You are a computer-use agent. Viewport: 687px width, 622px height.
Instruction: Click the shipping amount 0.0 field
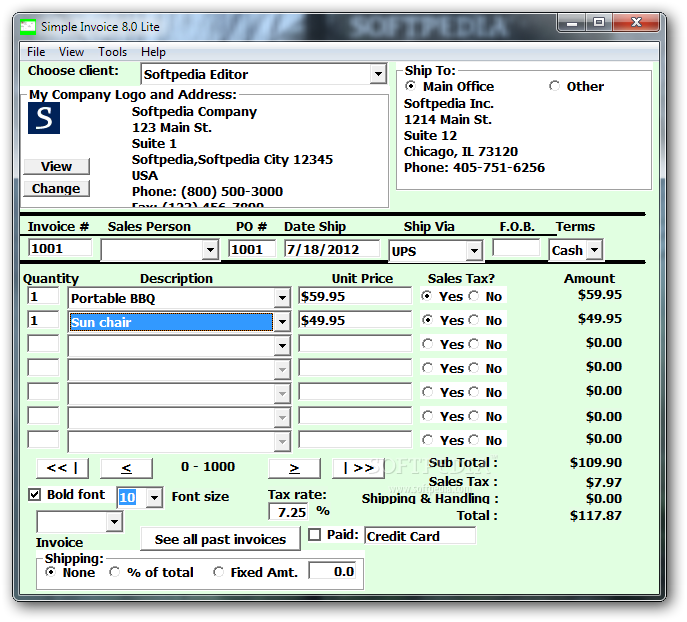click(x=333, y=571)
